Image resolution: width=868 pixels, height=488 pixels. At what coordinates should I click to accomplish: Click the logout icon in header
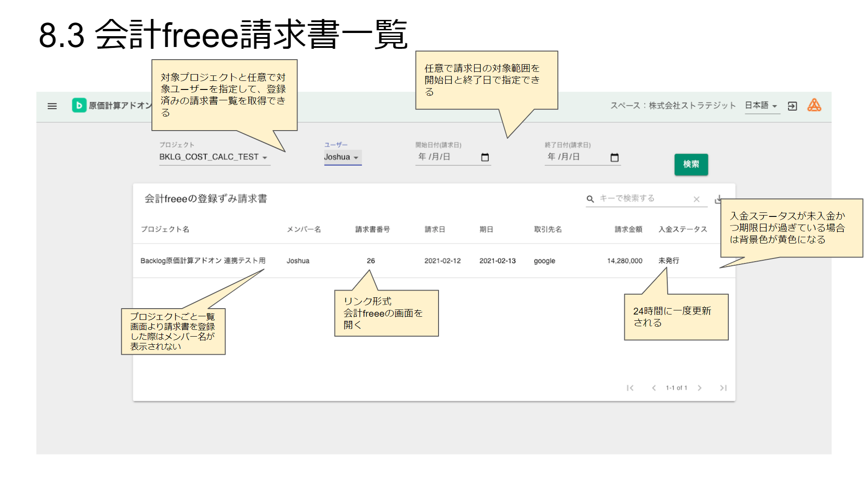click(792, 106)
